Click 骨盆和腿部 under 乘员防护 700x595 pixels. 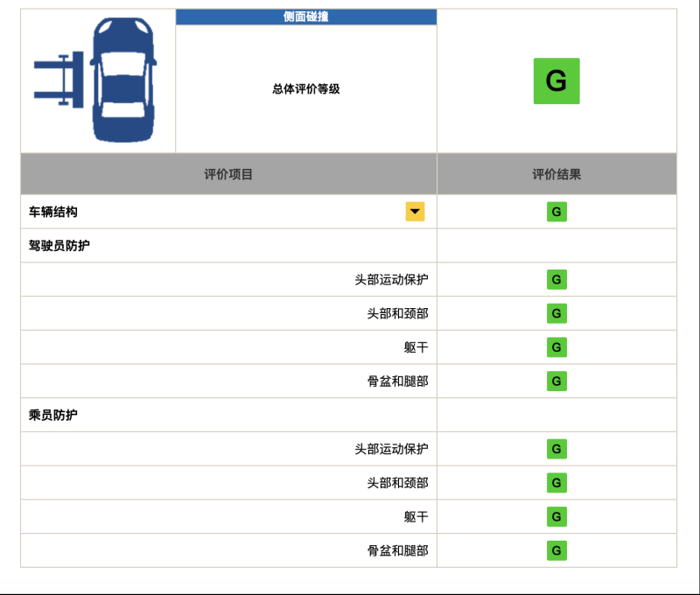tap(397, 550)
